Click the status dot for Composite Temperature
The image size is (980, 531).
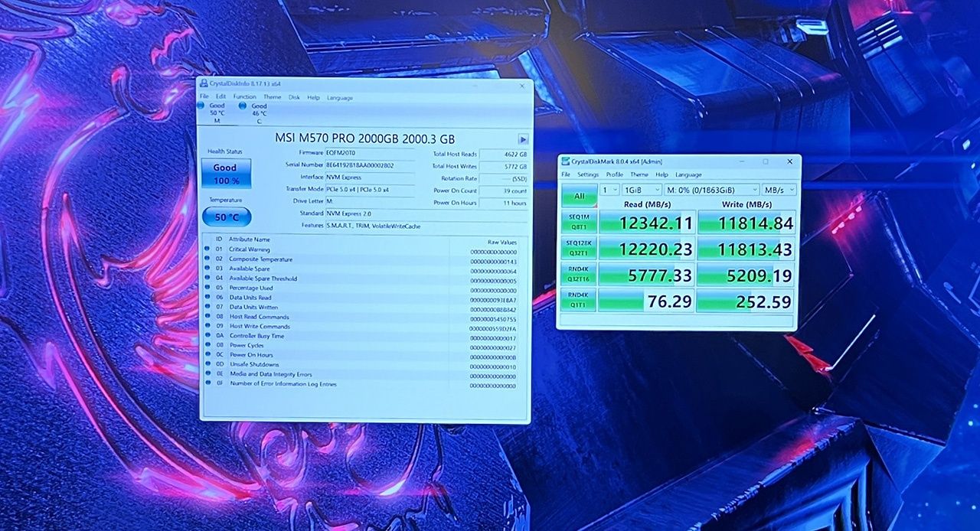click(x=207, y=259)
